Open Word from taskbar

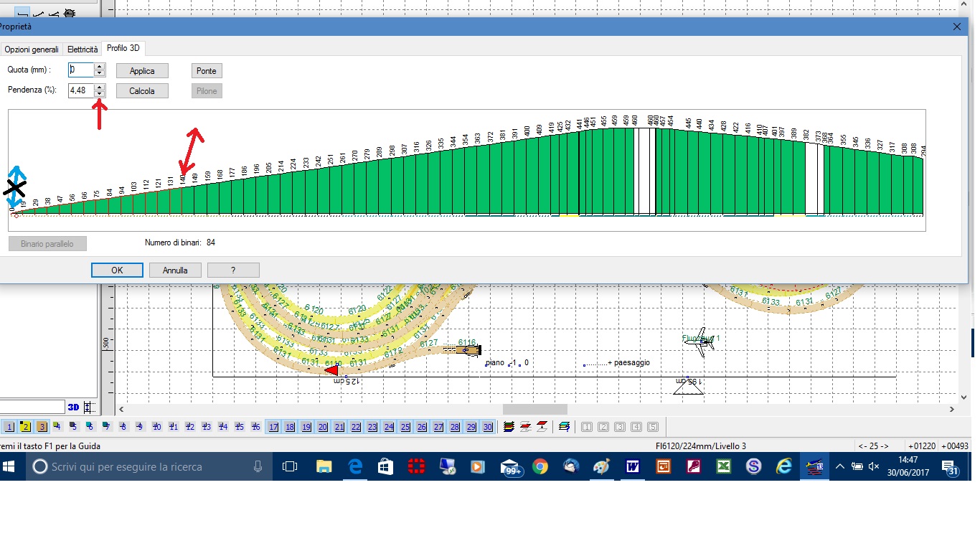(633, 467)
